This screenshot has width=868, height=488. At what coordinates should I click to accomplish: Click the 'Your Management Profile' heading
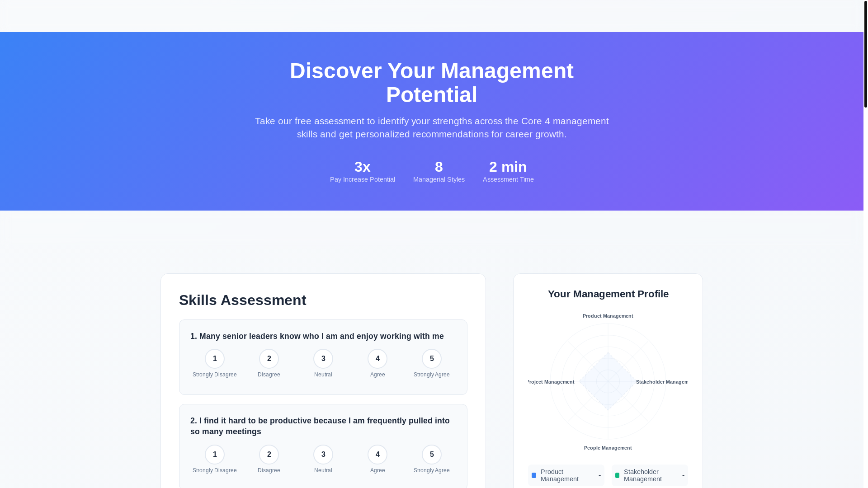click(x=608, y=294)
